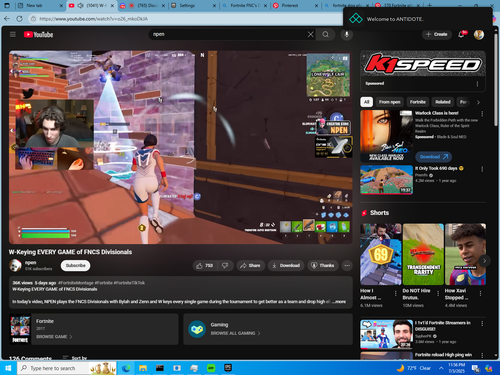500x375 pixels.
Task: Select the All filter chip
Action: click(x=366, y=102)
